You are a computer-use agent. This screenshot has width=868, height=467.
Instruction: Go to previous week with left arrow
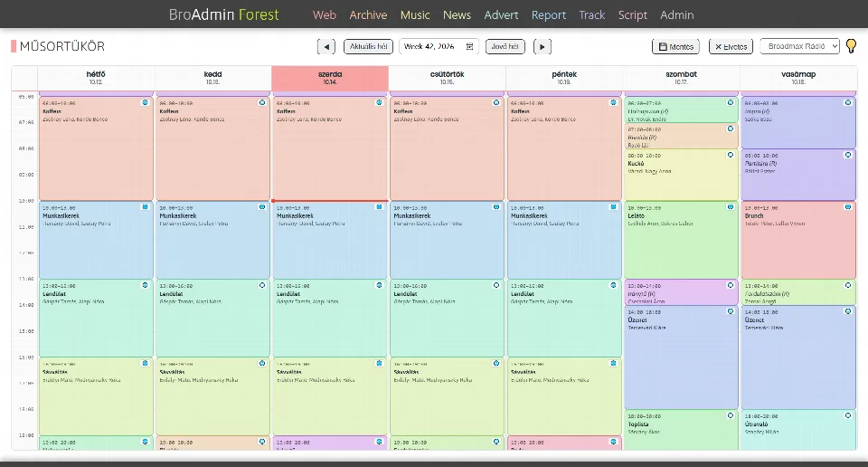pos(326,46)
